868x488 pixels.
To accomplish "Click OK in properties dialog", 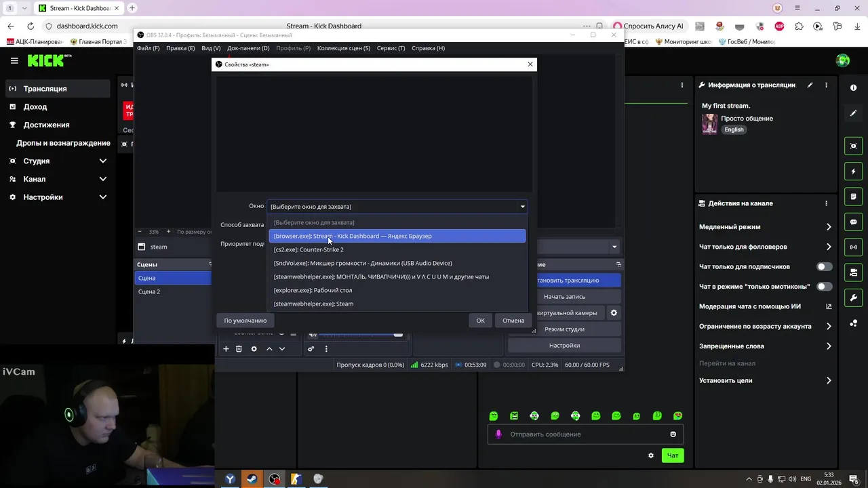I will [480, 321].
